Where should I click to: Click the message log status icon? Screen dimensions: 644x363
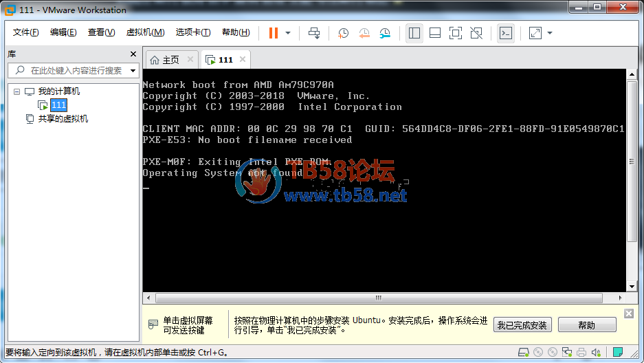[x=618, y=352]
